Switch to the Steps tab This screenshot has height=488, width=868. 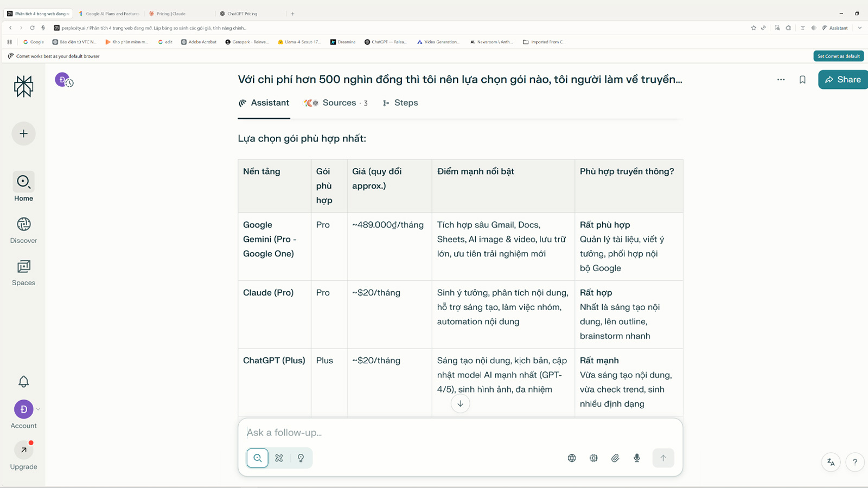400,103
